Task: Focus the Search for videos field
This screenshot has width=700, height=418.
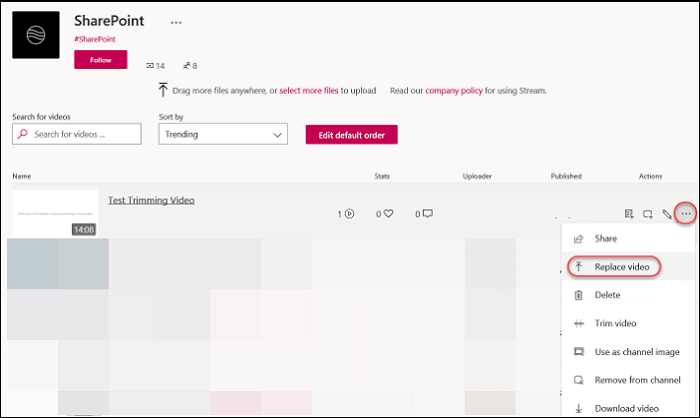Action: click(x=77, y=134)
